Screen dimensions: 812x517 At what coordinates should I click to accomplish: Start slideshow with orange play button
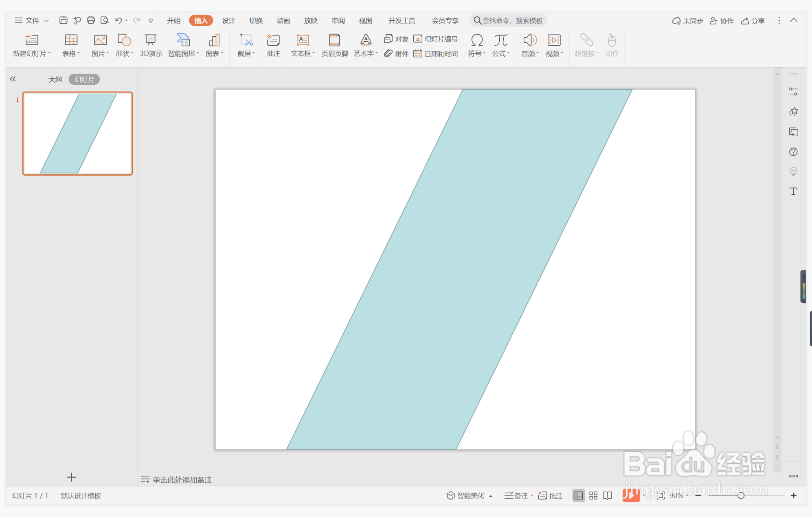pyautogui.click(x=630, y=495)
